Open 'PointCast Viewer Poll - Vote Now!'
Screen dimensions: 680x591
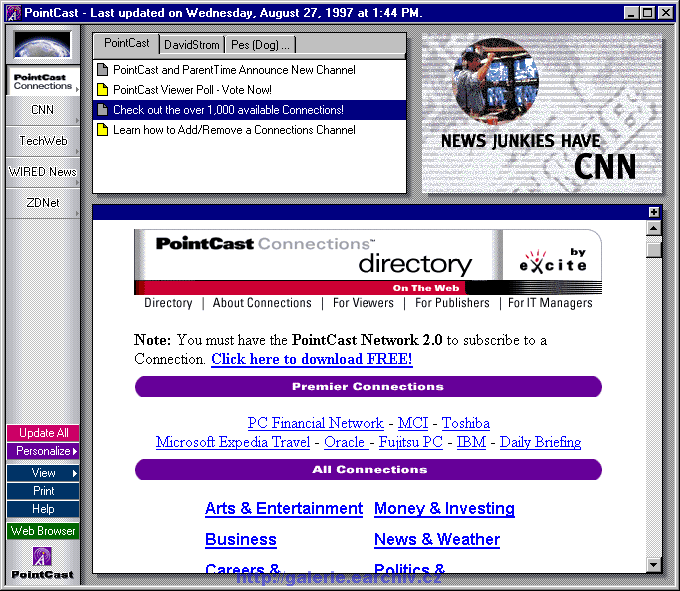pyautogui.click(x=192, y=90)
